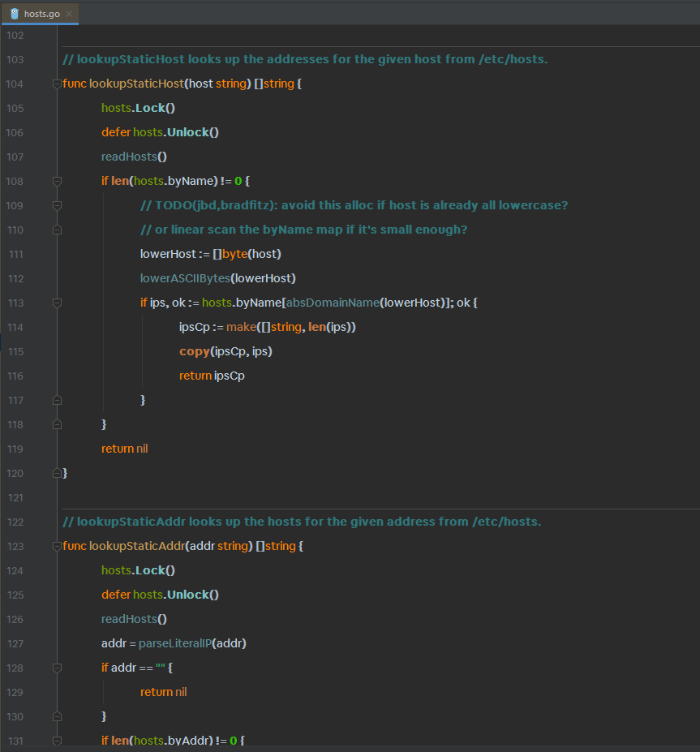
Task: Click the fold end marker on line 120
Action: click(x=57, y=473)
